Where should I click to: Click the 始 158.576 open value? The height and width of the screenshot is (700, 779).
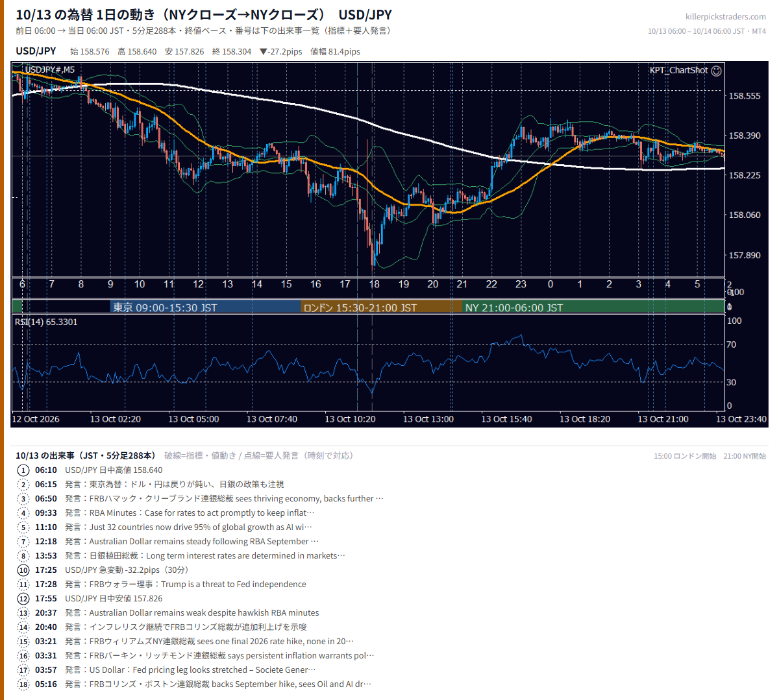pos(90,52)
